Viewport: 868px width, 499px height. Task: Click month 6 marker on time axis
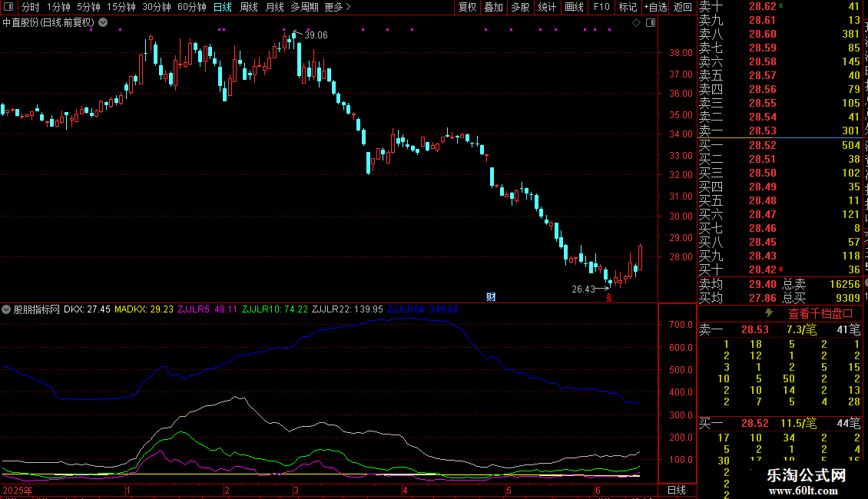[598, 490]
